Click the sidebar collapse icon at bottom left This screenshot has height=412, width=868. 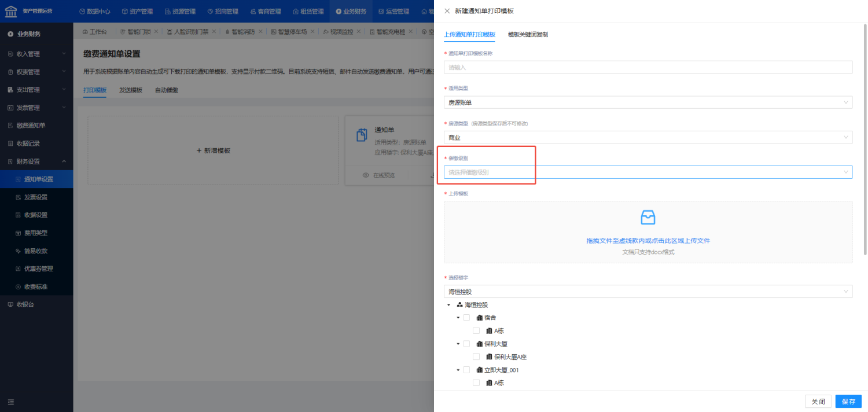click(10, 402)
